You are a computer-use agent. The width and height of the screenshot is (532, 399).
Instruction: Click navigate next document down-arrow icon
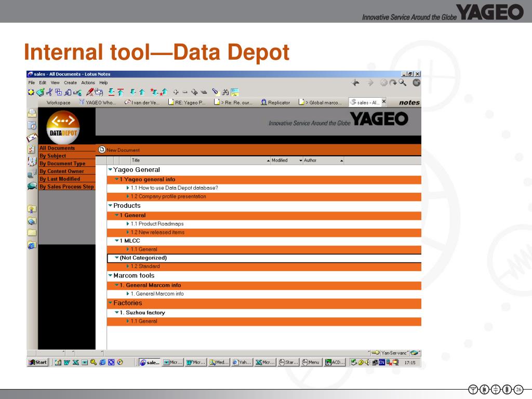tap(133, 92)
